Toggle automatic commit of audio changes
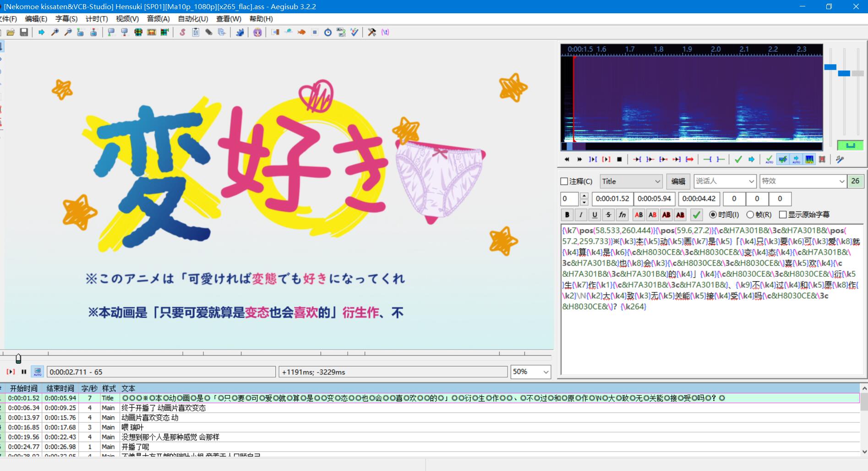 [x=769, y=159]
